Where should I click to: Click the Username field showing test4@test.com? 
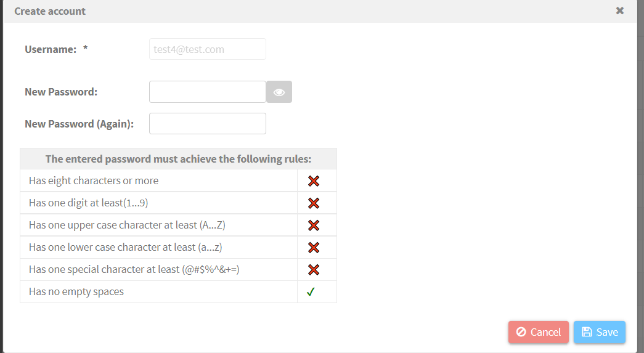[x=208, y=49]
